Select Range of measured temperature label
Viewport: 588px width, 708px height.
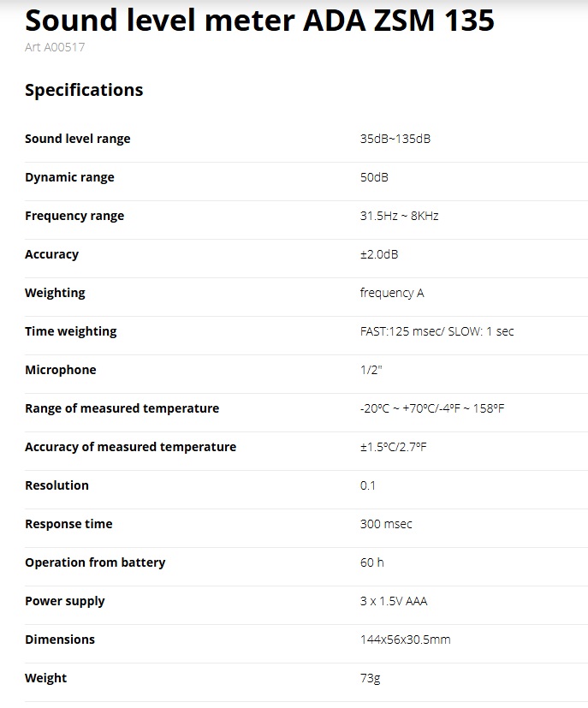coord(122,408)
